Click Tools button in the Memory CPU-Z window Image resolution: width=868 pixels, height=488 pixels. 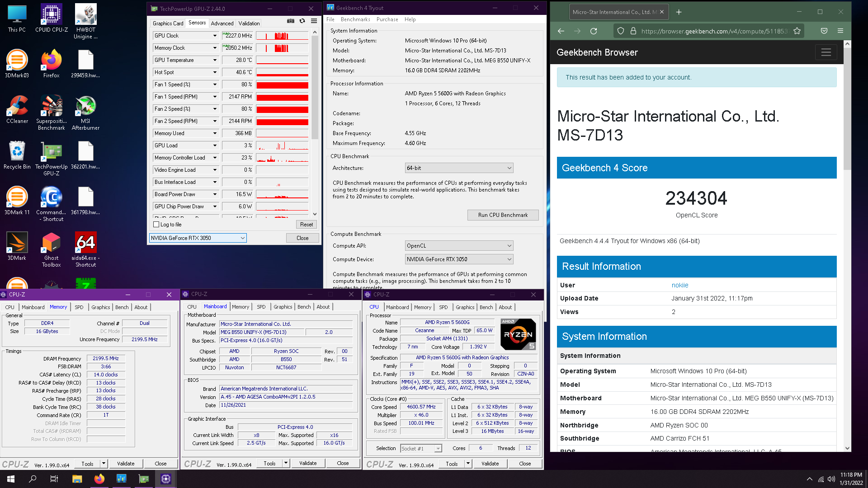tap(87, 464)
